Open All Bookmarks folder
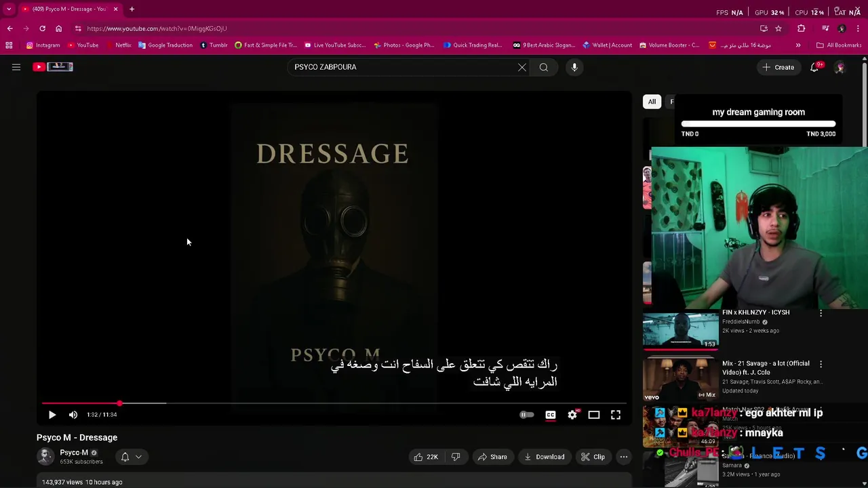Viewport: 868px width, 488px height. (839, 45)
